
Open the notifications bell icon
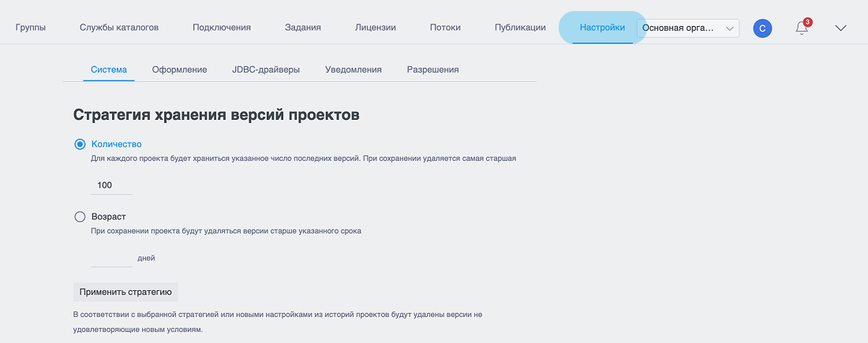point(802,28)
